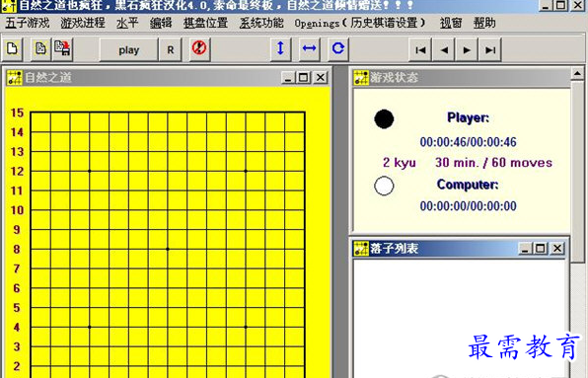Image resolution: width=588 pixels, height=378 pixels.
Task: Open the 五子游戏 menu
Action: pyautogui.click(x=28, y=23)
